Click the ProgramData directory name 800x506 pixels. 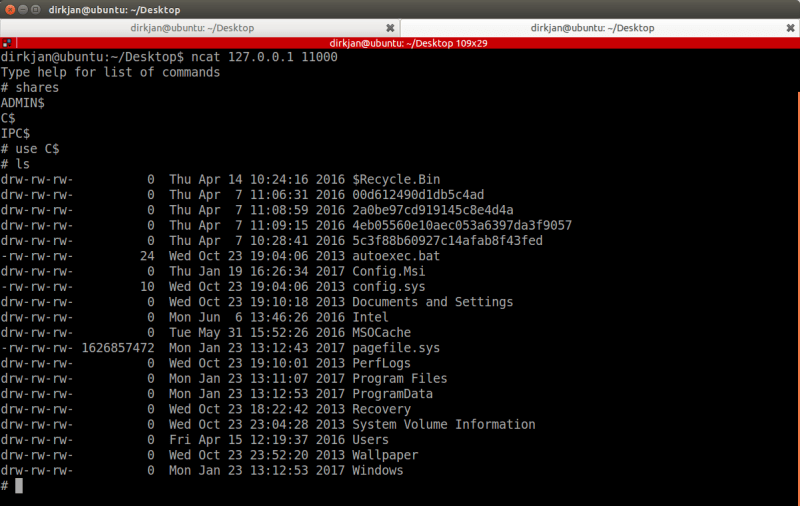pyautogui.click(x=392, y=394)
